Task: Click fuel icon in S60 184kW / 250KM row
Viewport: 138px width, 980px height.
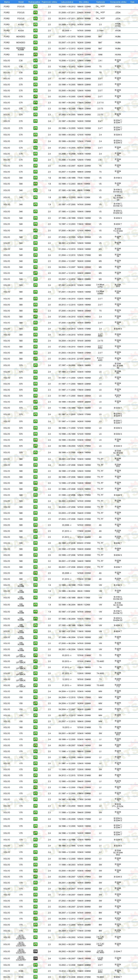Action: pos(35,311)
